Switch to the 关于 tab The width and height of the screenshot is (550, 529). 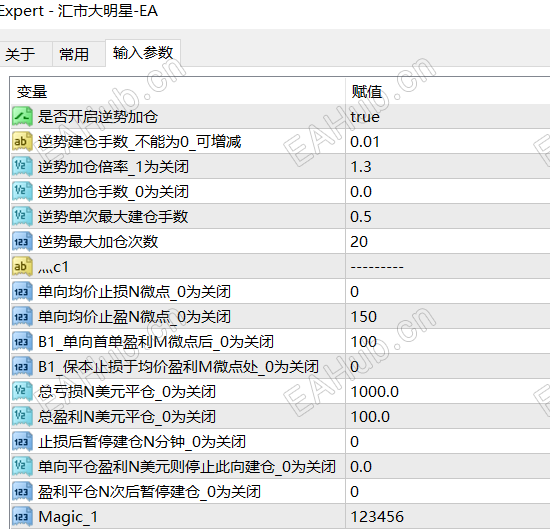(25, 54)
